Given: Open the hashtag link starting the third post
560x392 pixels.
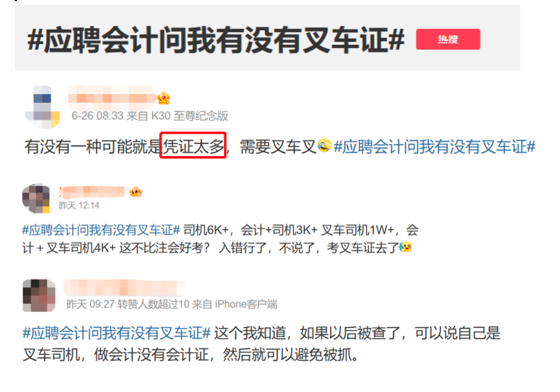Looking at the screenshot, I should [116, 333].
